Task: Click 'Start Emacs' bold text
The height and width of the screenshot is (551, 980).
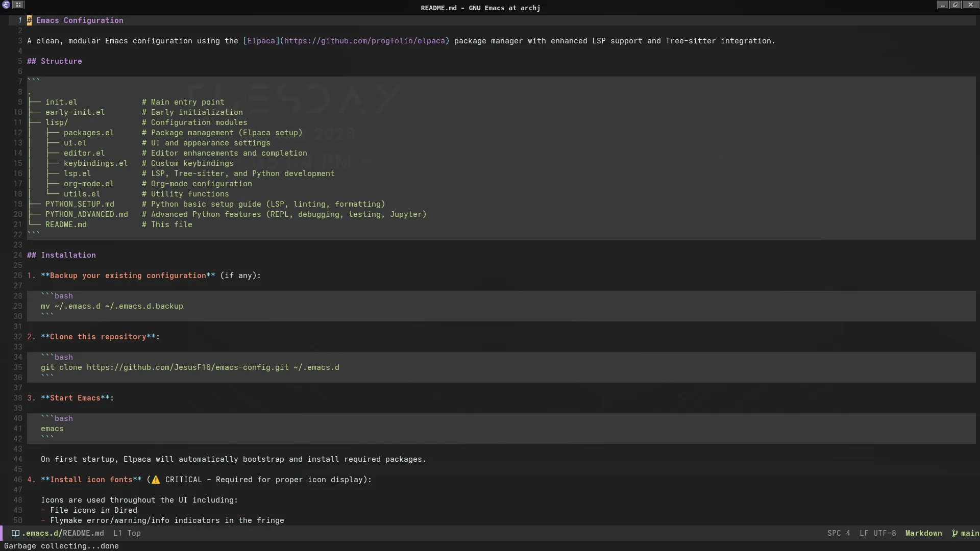Action: click(x=75, y=398)
